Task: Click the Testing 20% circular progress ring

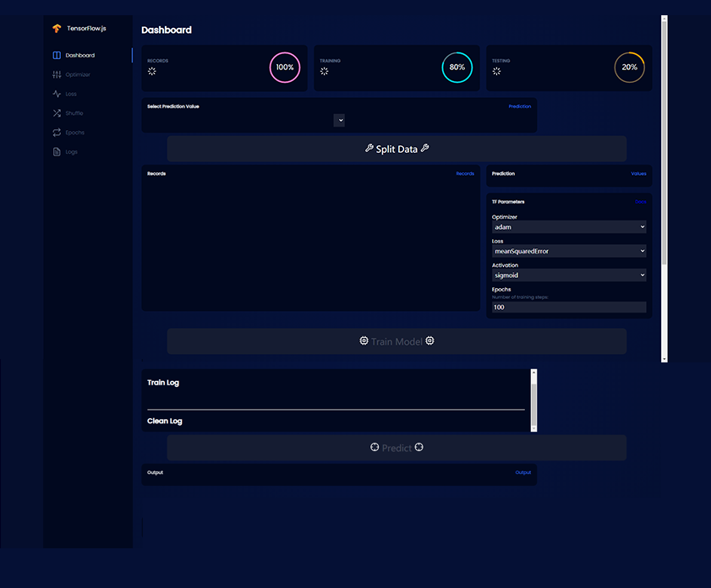Action: [x=630, y=68]
